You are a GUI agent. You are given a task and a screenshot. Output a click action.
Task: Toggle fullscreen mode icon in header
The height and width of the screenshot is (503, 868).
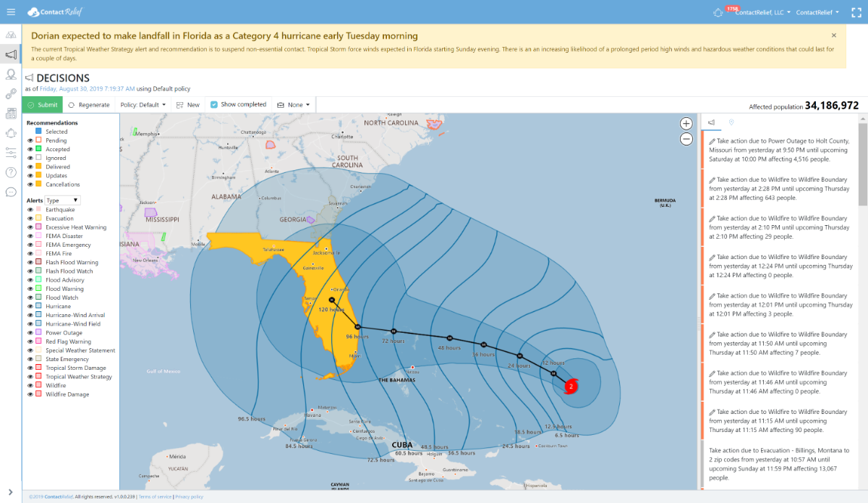pos(856,12)
